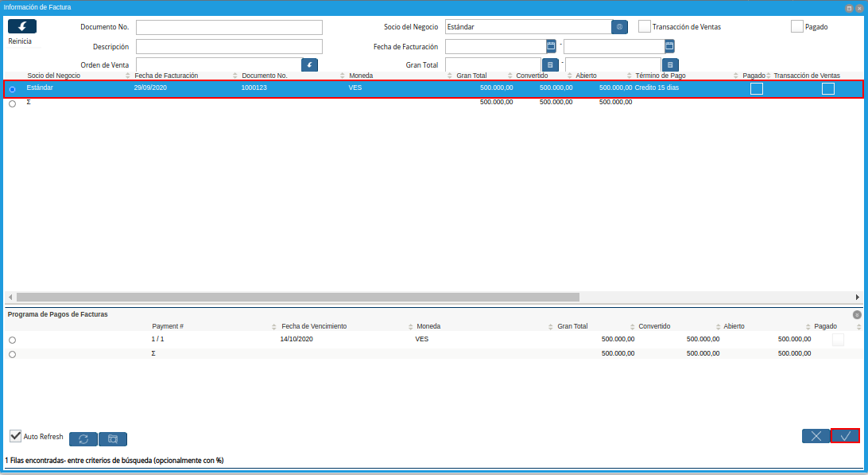Click the Descripción input field
Screen dimensions: 868x475
pos(229,47)
